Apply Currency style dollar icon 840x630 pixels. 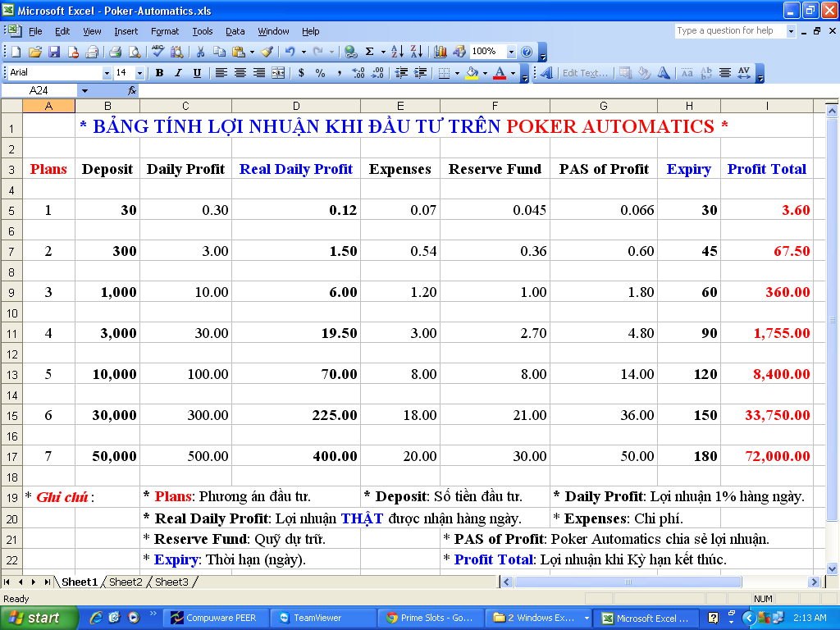301,73
